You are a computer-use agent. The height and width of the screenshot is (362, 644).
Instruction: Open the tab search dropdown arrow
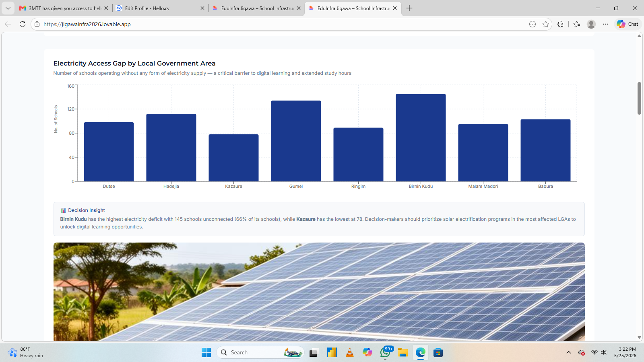click(8, 8)
